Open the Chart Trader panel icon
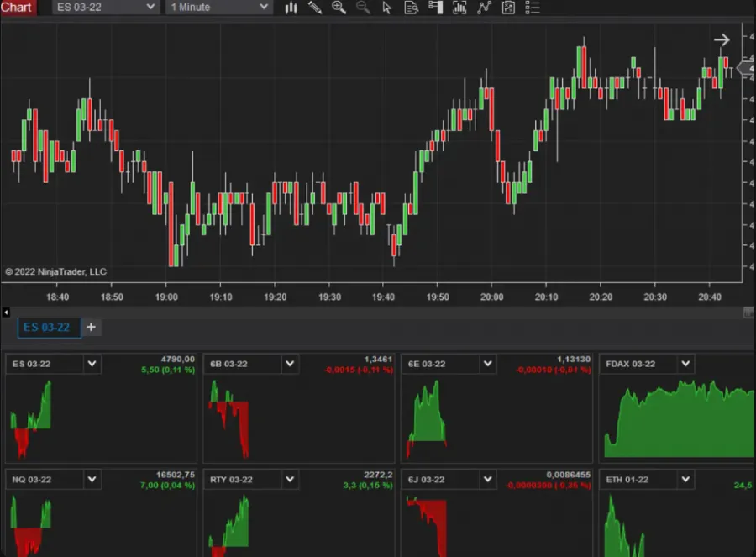The image size is (756, 557). coord(435,8)
